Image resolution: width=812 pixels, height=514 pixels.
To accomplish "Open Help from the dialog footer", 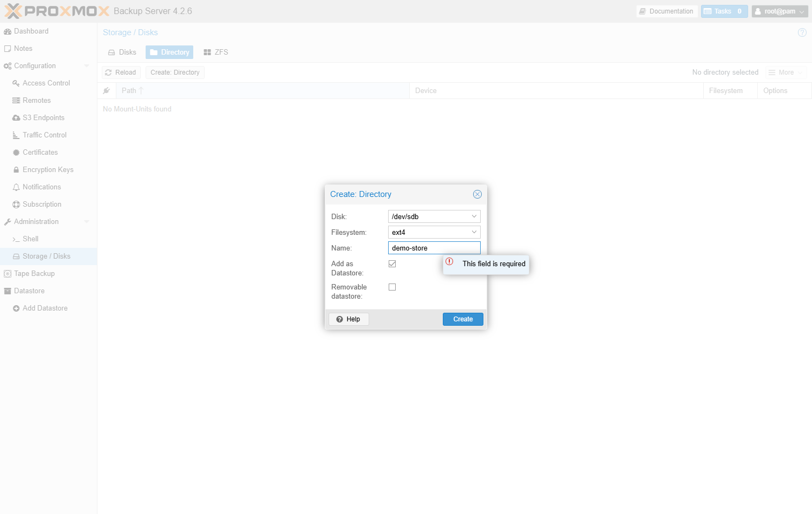I will point(349,319).
